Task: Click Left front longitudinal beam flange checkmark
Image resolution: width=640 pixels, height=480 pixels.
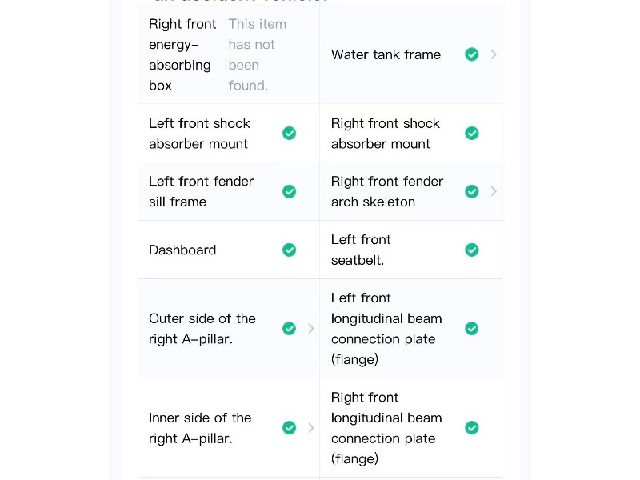Action: [472, 329]
